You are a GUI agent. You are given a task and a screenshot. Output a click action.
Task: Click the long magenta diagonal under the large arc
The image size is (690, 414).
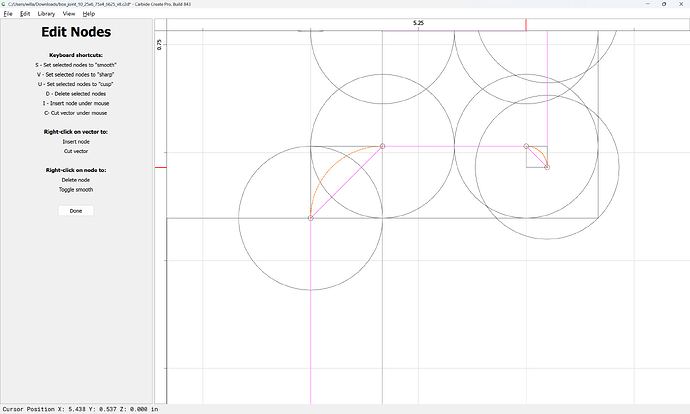pos(347,182)
